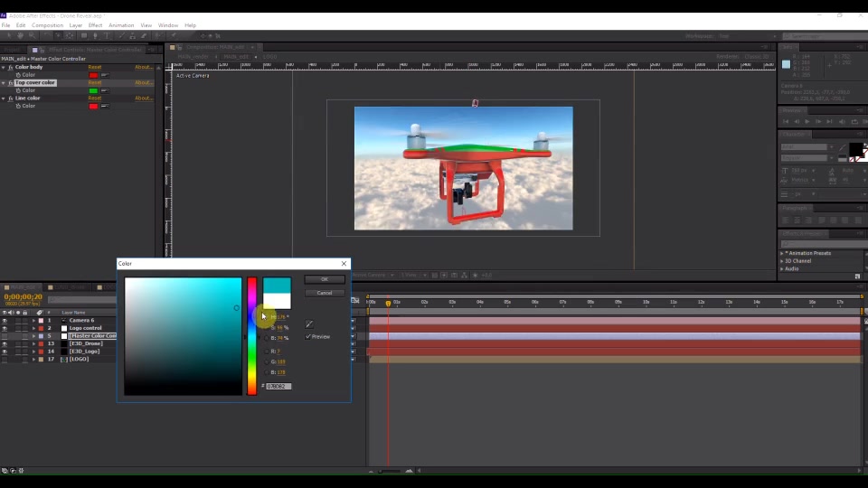Collapse the Color body effect group
Screen dimensions: 868x488
(x=4, y=67)
